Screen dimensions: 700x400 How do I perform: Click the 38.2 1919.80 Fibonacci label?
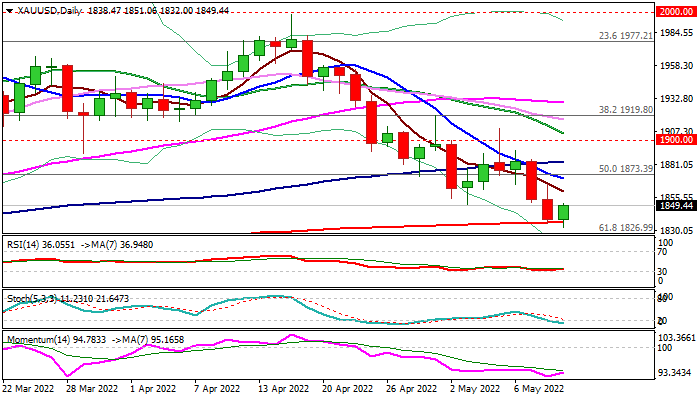[x=625, y=109]
